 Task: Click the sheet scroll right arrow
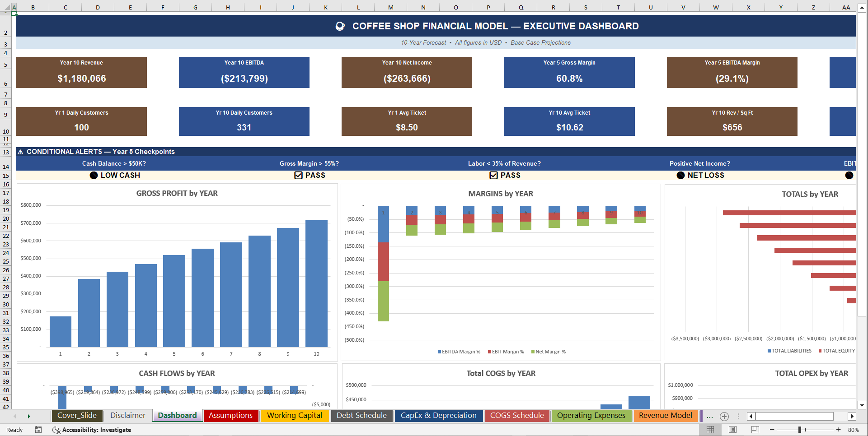click(x=853, y=416)
